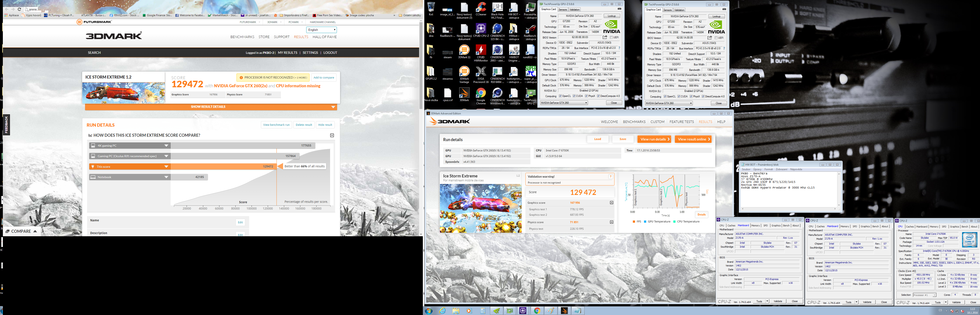This screenshot has height=315, width=980.
Task: Click the left GPU-Z bus interface question mark
Action: pos(619,48)
